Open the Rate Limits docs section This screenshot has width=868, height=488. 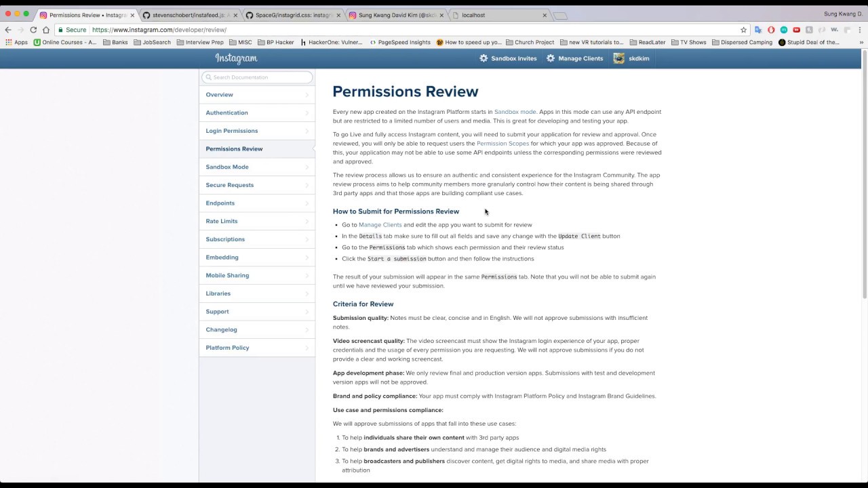point(257,221)
